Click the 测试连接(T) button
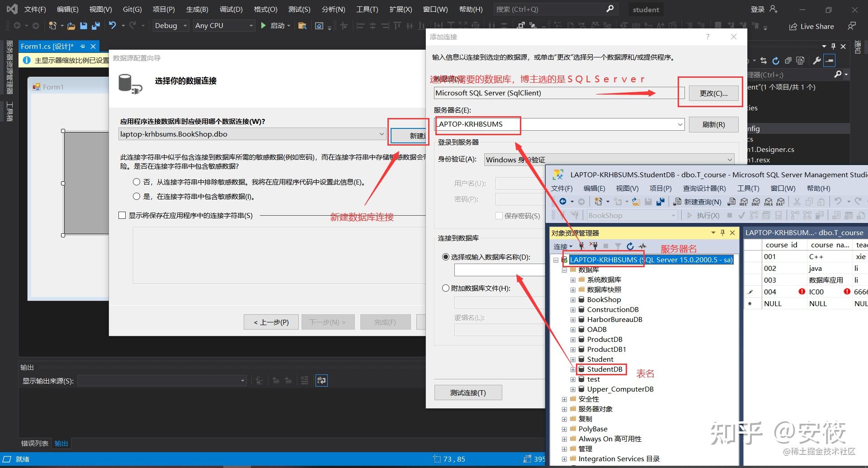The image size is (868, 468). click(468, 392)
